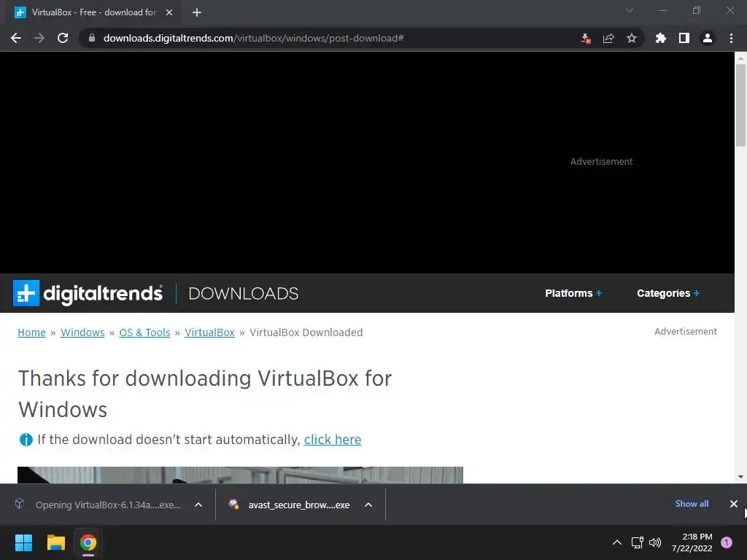Image resolution: width=747 pixels, height=560 pixels.
Task: Open the Windows Start menu
Action: (23, 542)
